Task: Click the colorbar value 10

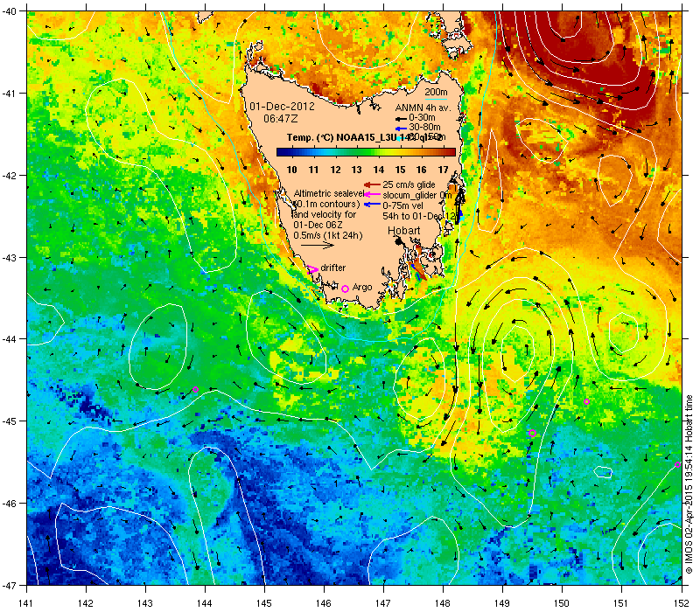Action: (x=292, y=170)
